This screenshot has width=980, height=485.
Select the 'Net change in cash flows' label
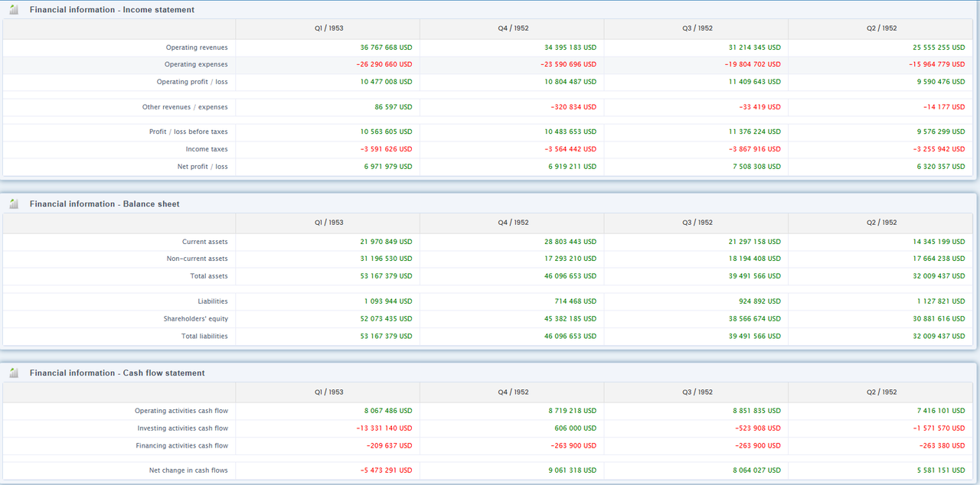pos(188,470)
